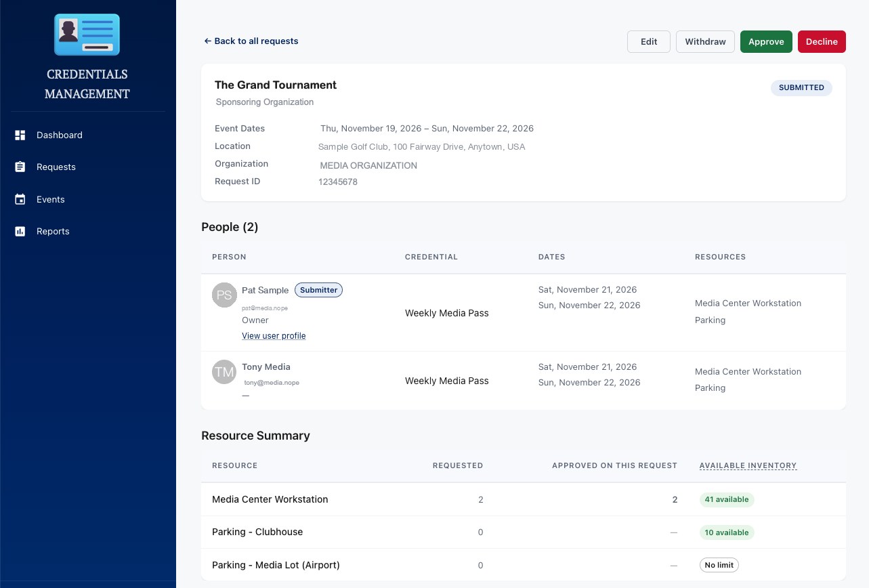The image size is (869, 588).
Task: Select The Grand Tournament event title
Action: coord(276,85)
